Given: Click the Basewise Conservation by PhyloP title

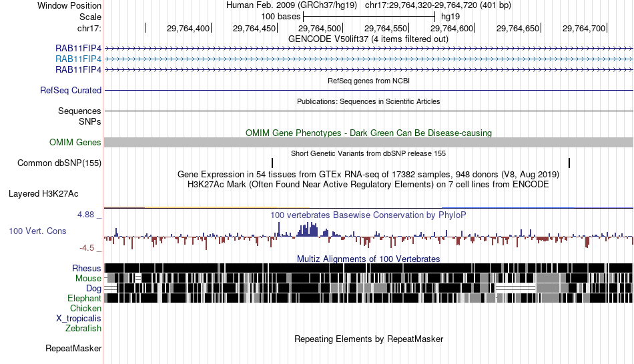Looking at the screenshot, I should (368, 215).
